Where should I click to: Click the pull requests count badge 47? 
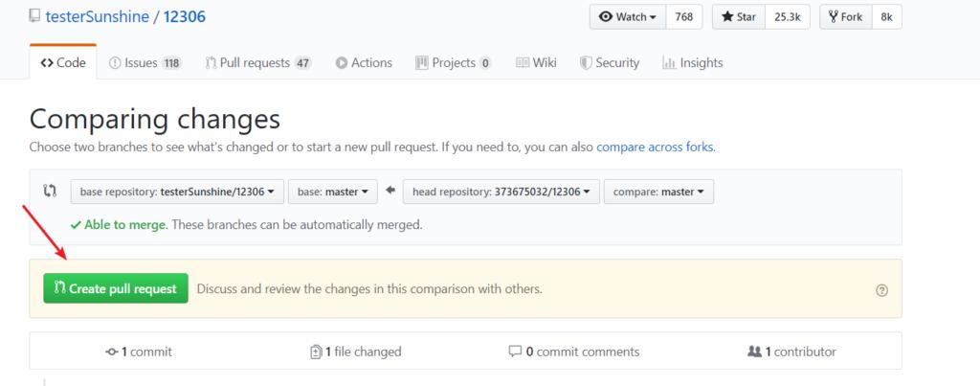(x=302, y=63)
